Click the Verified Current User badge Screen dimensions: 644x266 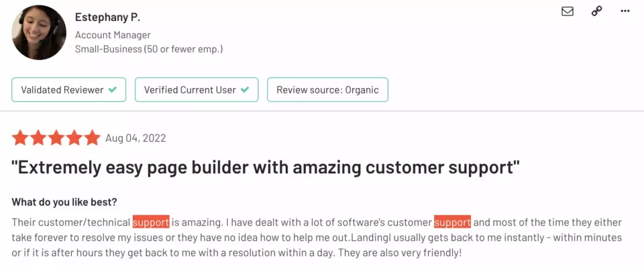coord(197,89)
